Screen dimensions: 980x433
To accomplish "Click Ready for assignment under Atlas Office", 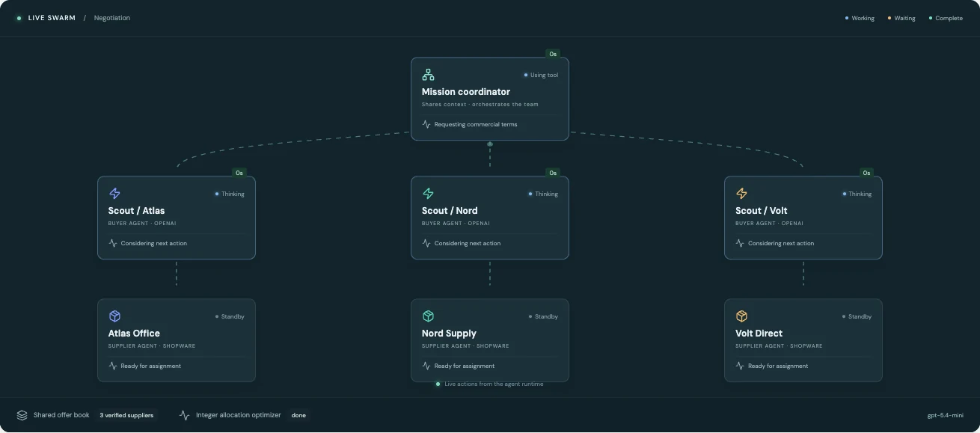I will [x=151, y=366].
